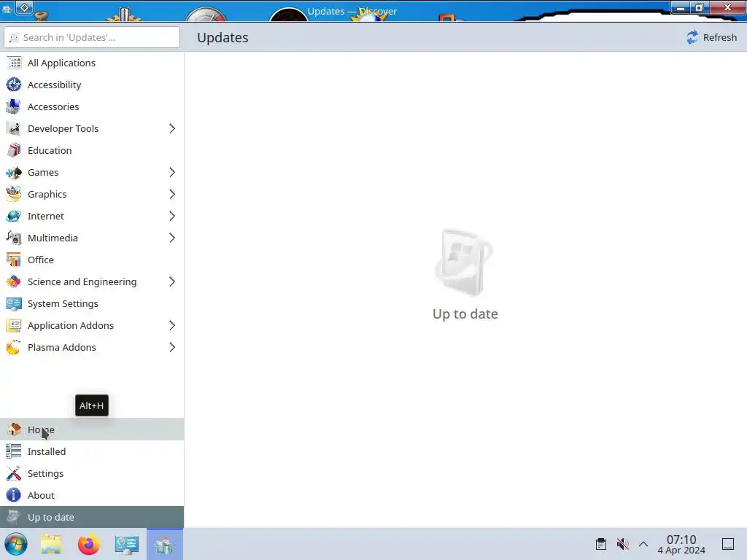
Task: Click the All Applications grid icon
Action: click(x=14, y=63)
